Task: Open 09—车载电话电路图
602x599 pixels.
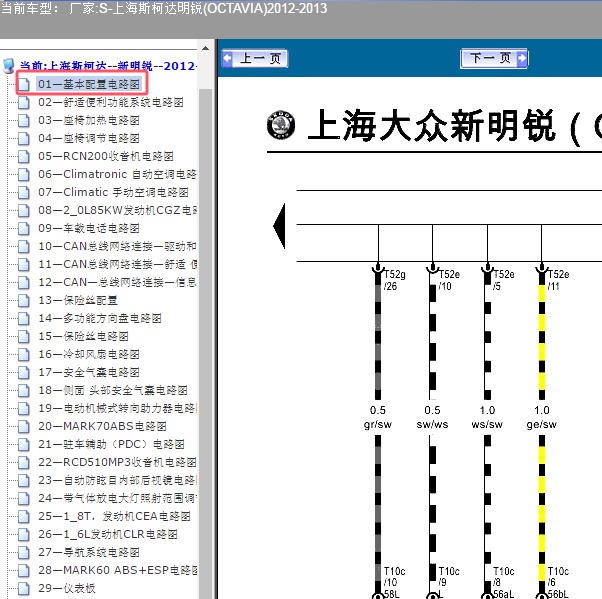Action: click(x=89, y=228)
